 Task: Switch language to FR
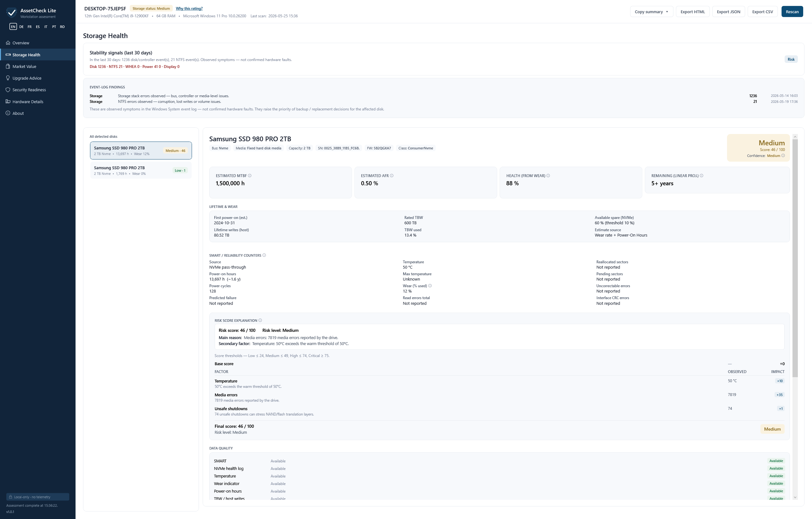point(30,27)
